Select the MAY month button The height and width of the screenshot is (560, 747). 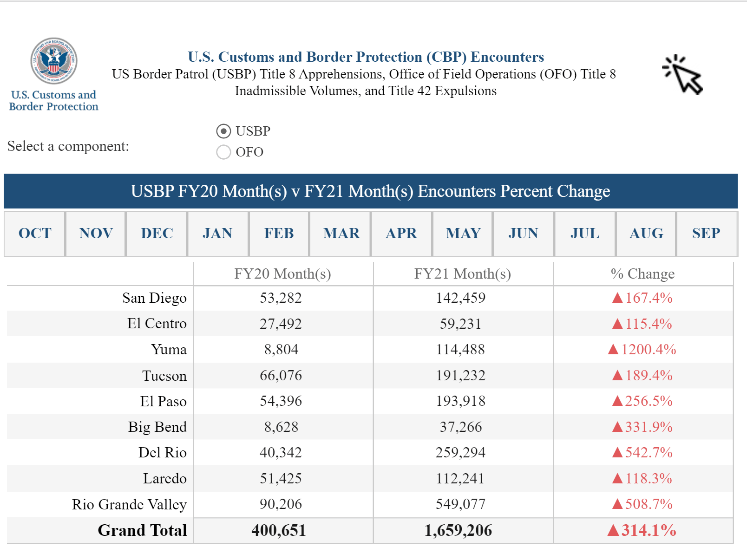tap(463, 234)
